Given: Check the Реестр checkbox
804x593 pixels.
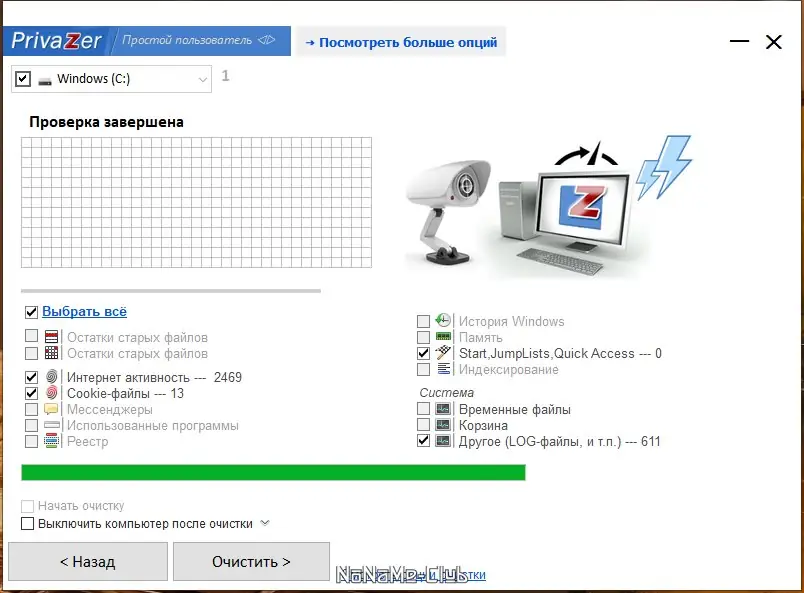Looking at the screenshot, I should point(31,441).
